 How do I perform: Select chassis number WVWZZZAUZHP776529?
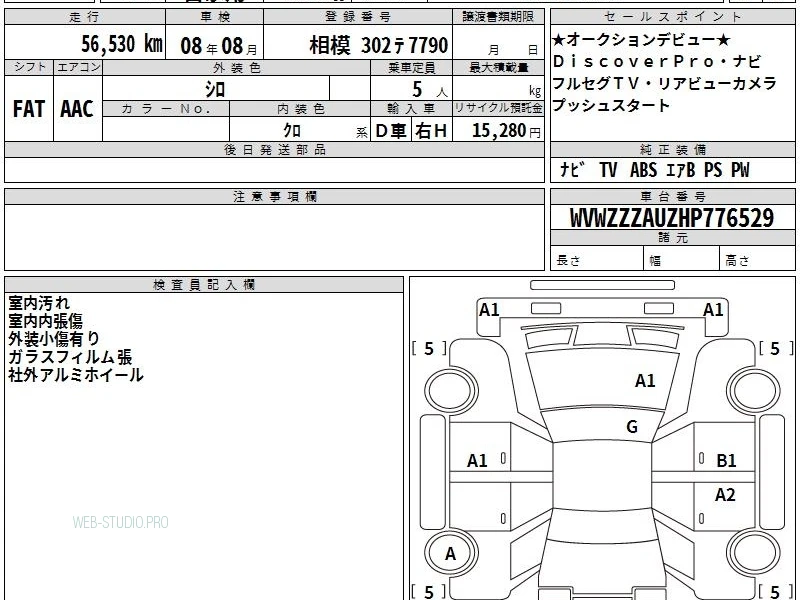(672, 218)
